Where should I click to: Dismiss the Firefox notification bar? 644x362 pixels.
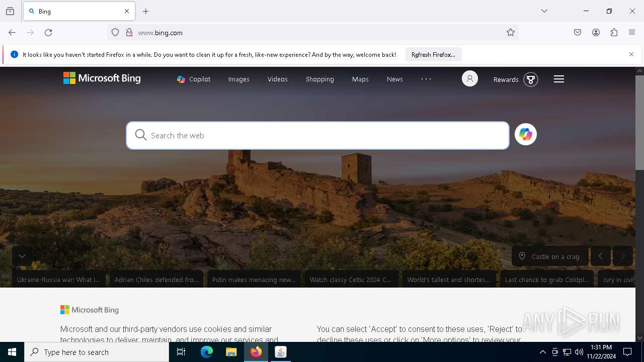631,54
